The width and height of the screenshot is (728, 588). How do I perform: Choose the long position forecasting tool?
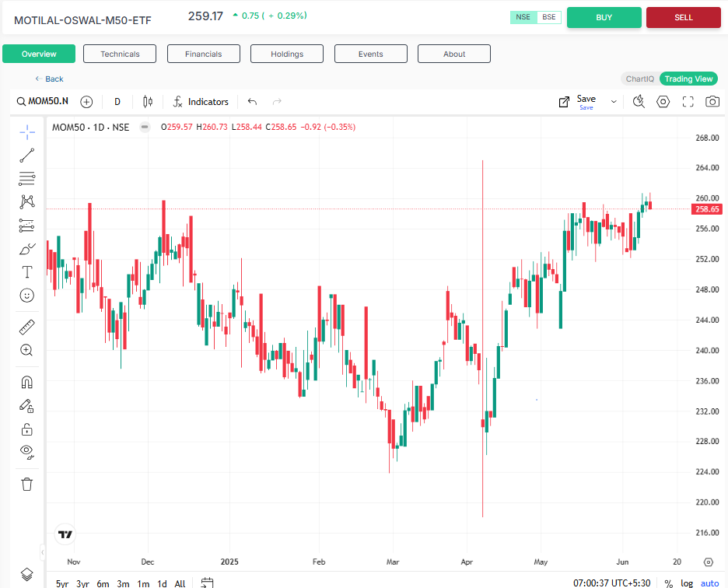click(x=27, y=226)
